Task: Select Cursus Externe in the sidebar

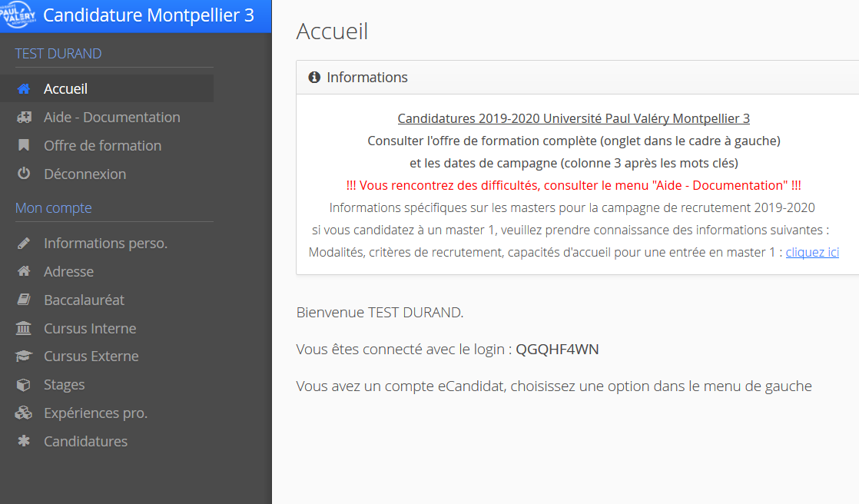Action: click(91, 356)
